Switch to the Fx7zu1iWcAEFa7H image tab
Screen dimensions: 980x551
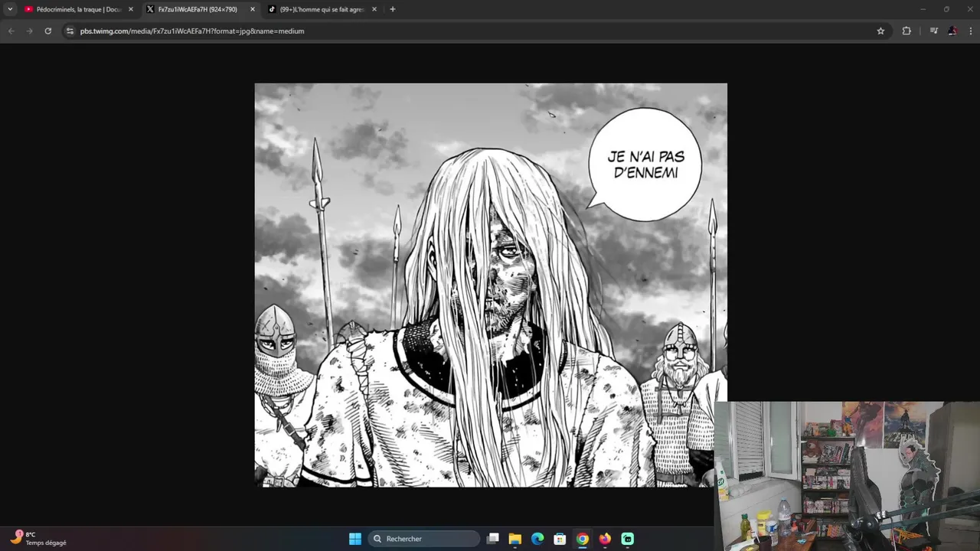201,9
